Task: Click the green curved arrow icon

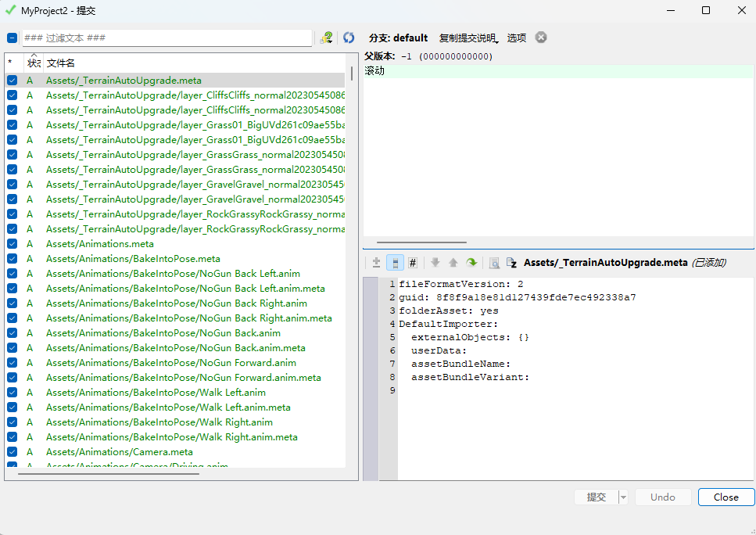Action: coord(471,263)
